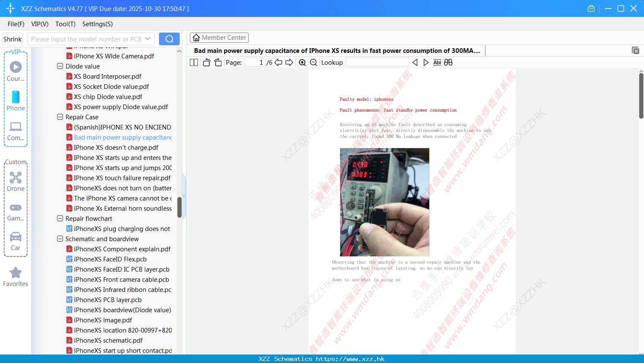Toggle two-page view icon in PDF toolbar
This screenshot has height=363, width=644.
pos(194,62)
